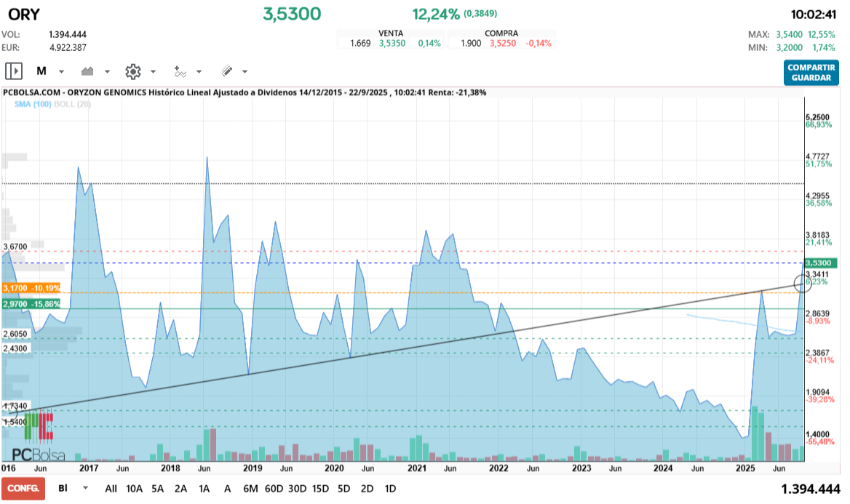Open the red CONFG. button
The image size is (850, 504).
tap(22, 489)
